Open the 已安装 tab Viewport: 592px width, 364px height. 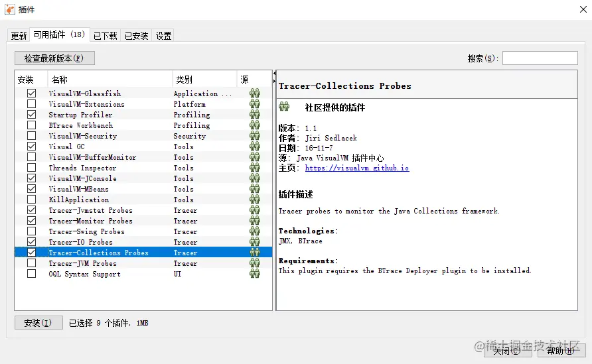coord(136,36)
